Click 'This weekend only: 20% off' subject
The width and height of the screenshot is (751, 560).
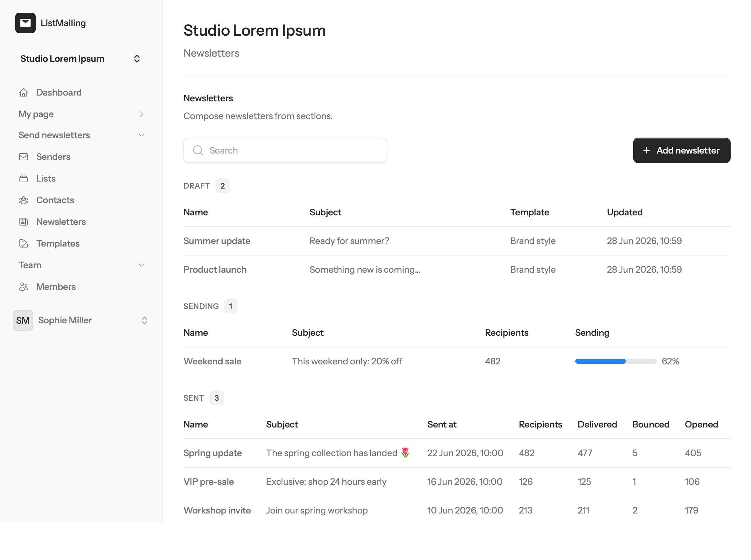pyautogui.click(x=347, y=361)
